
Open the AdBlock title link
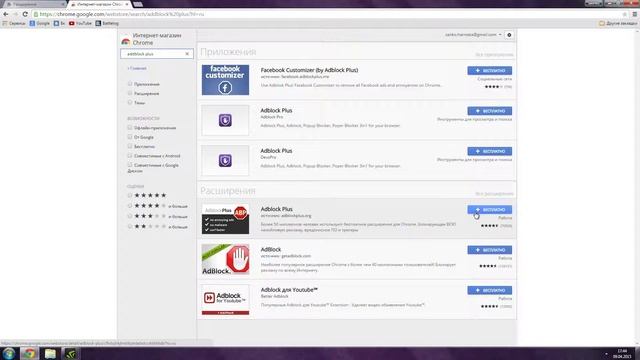[x=271, y=249]
